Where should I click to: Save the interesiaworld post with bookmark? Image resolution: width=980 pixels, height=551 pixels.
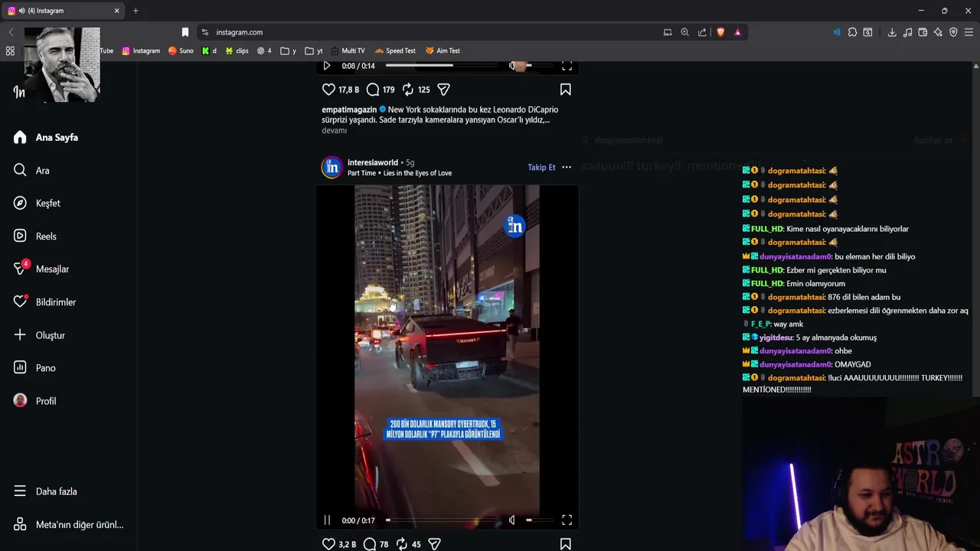tap(565, 544)
